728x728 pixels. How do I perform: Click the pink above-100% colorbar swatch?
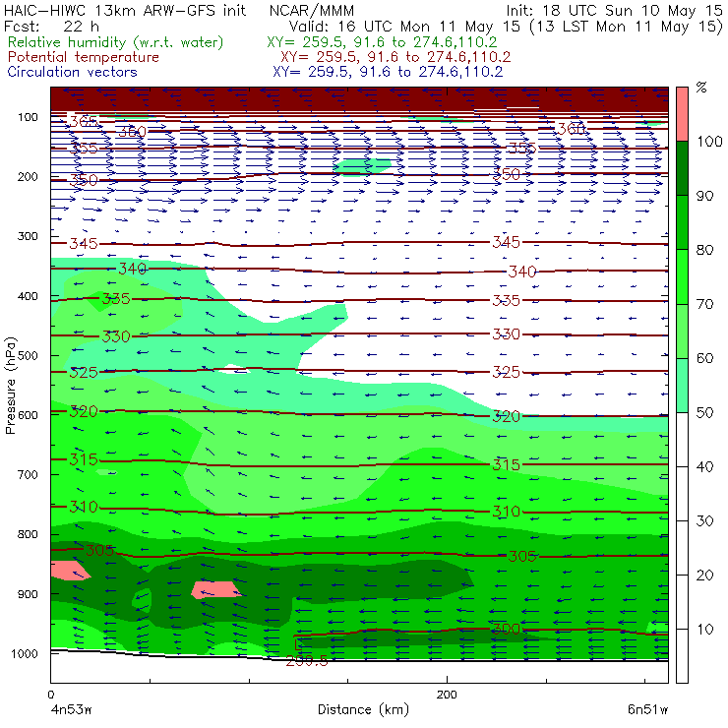(682, 114)
